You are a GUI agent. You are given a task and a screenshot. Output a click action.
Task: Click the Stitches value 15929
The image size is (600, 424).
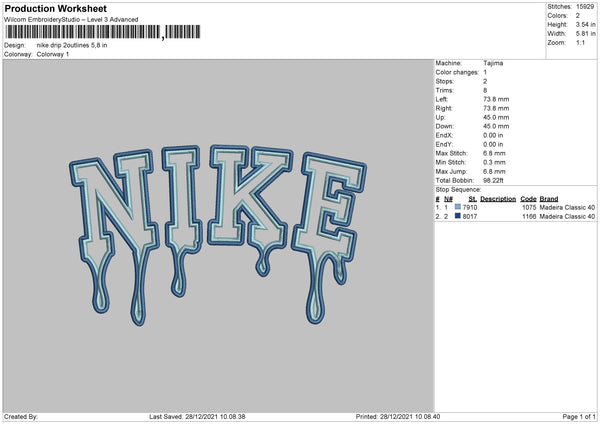[585, 7]
